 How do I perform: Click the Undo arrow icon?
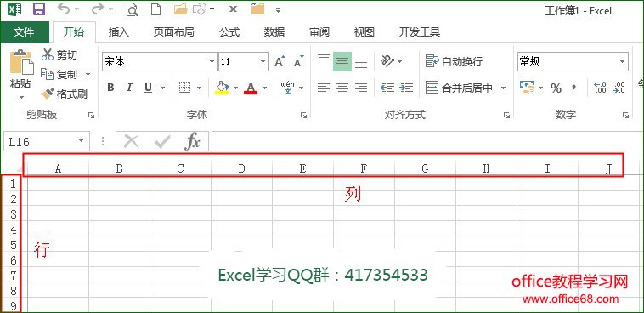pos(64,9)
